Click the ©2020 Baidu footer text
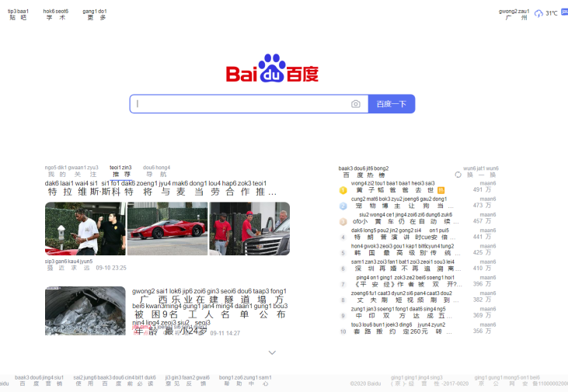The image size is (568, 392). pos(365,383)
